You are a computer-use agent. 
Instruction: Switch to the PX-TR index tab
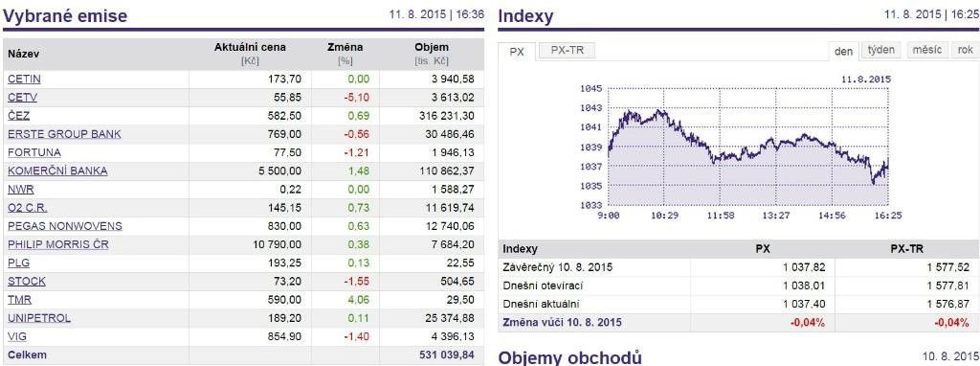[x=567, y=51]
